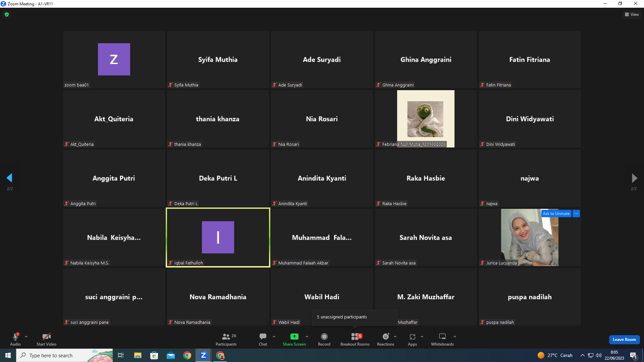Go to next gallery page
This screenshot has height=362, width=644.
634,178
